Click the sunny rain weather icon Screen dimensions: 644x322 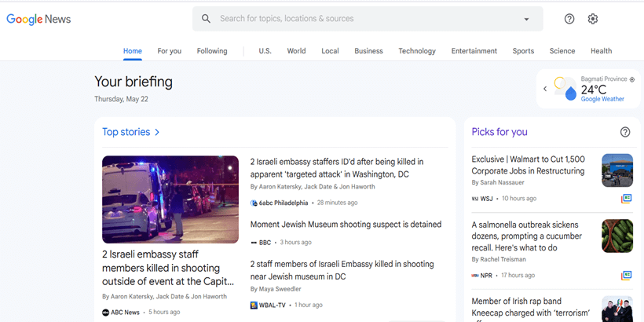565,88
